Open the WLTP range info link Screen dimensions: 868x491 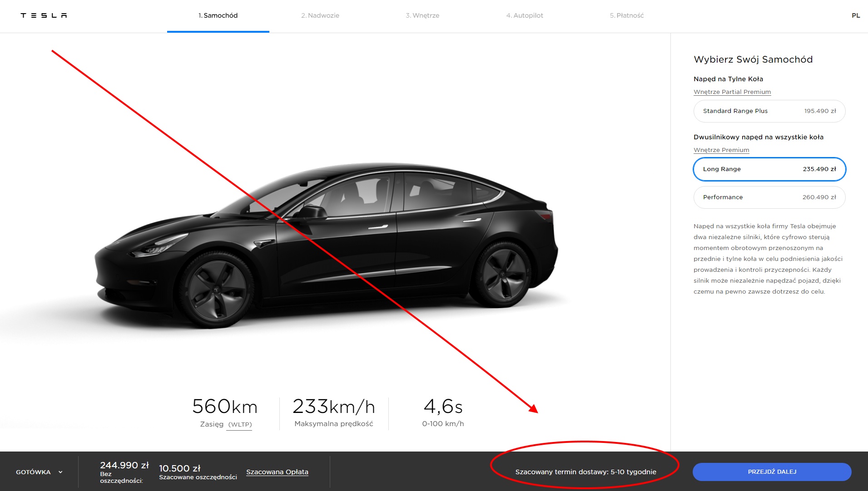point(239,425)
